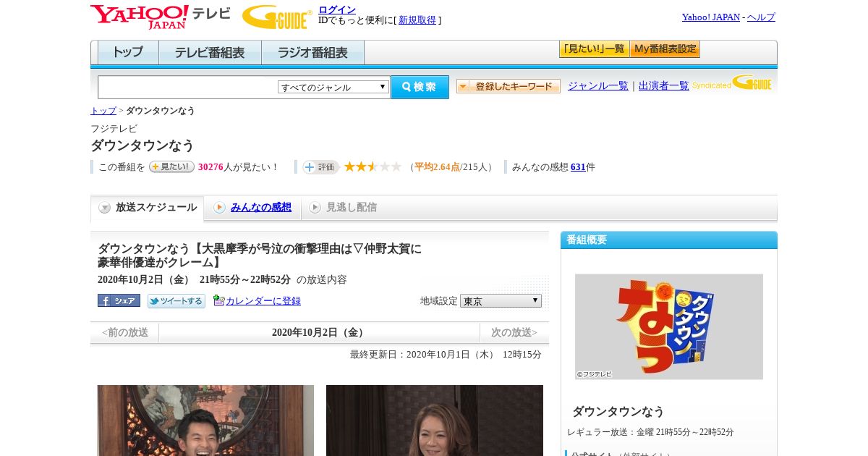Click the 30276 viewers count text
868x456 pixels.
pyautogui.click(x=210, y=167)
